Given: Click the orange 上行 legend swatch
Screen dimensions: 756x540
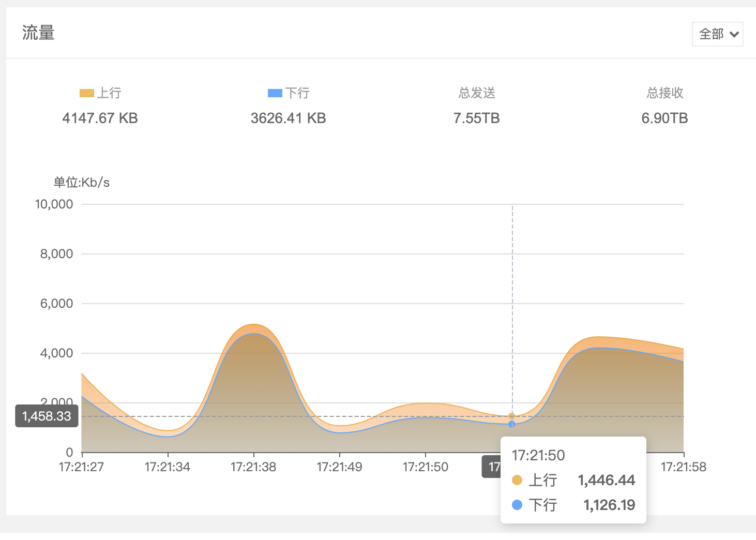Looking at the screenshot, I should 86,93.
